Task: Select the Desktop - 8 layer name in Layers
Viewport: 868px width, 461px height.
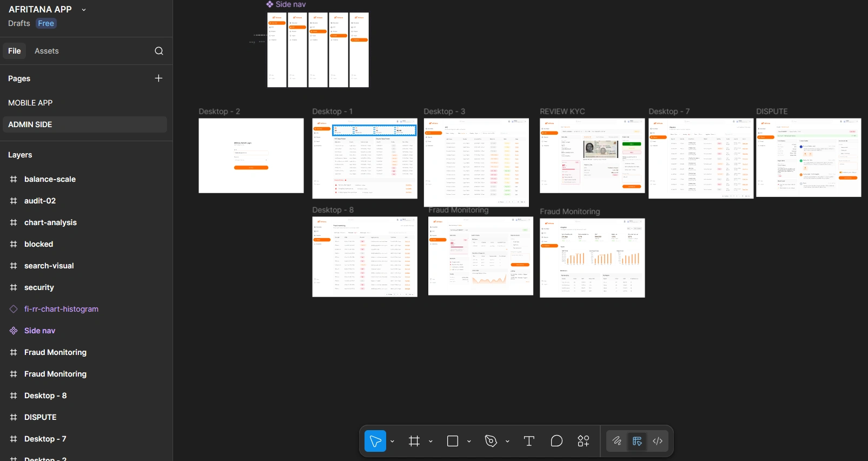Action: 45,396
